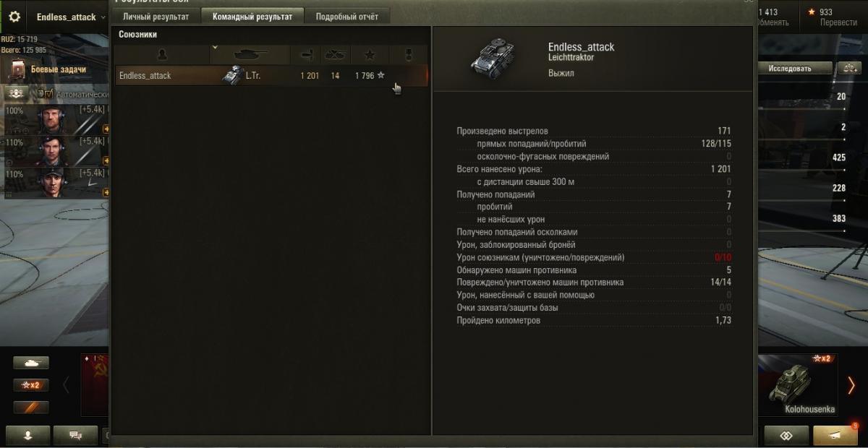Screen dimensions: 868x448
Task: Open notifications megaphone button
Action: click(835, 436)
